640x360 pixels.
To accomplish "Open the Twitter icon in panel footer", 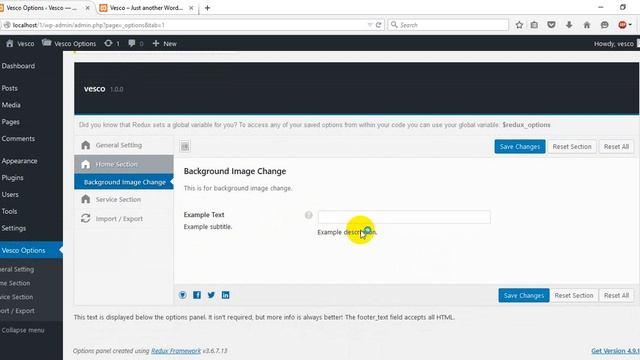I will tap(211, 295).
